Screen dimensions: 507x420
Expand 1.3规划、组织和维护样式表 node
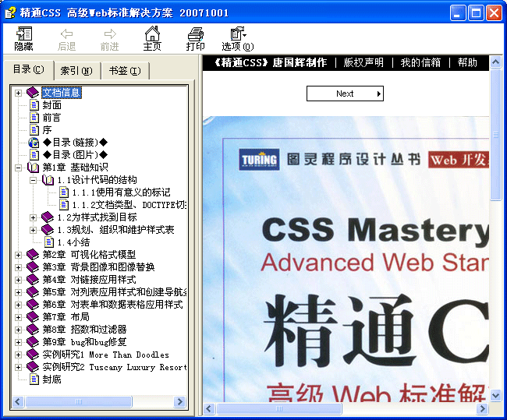[33, 230]
